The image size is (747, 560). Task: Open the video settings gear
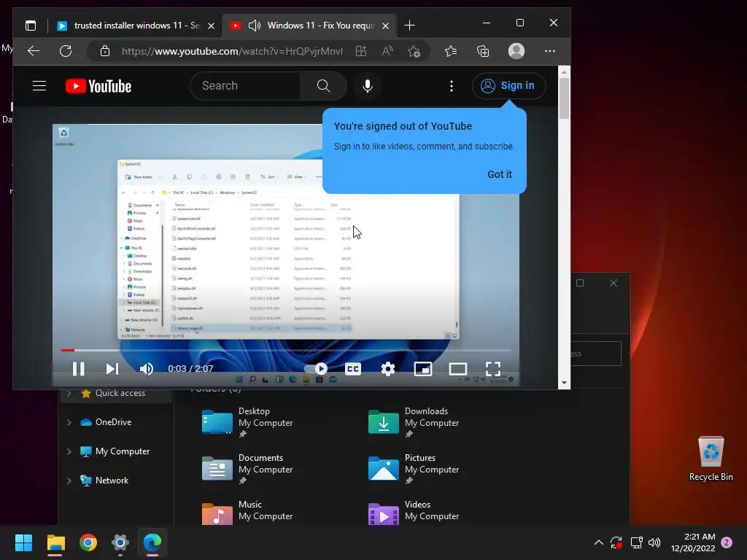pyautogui.click(x=388, y=368)
